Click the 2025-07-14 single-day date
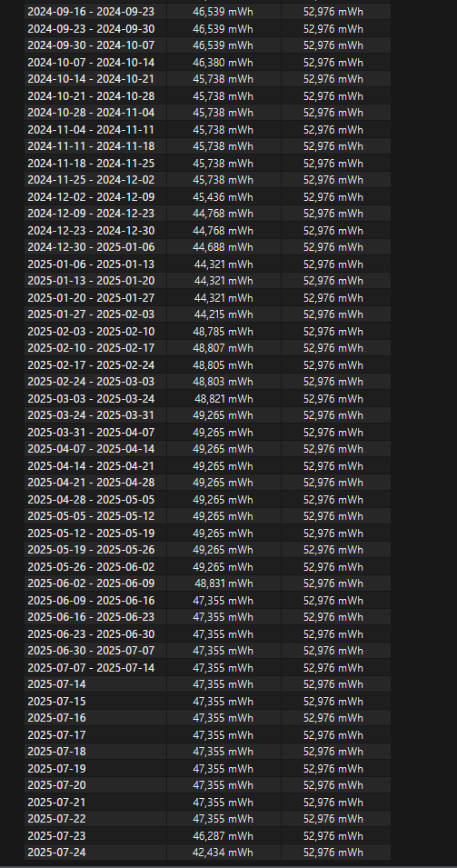457x868 pixels. pyautogui.click(x=56, y=684)
